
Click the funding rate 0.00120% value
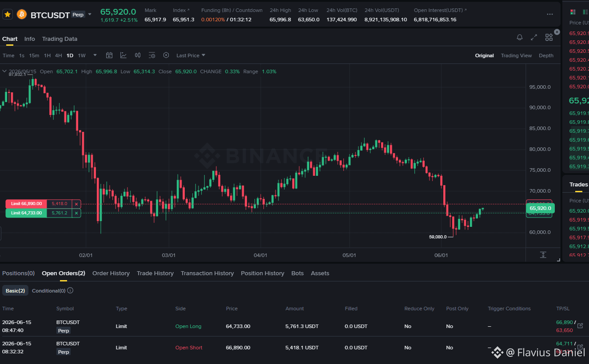coord(213,20)
